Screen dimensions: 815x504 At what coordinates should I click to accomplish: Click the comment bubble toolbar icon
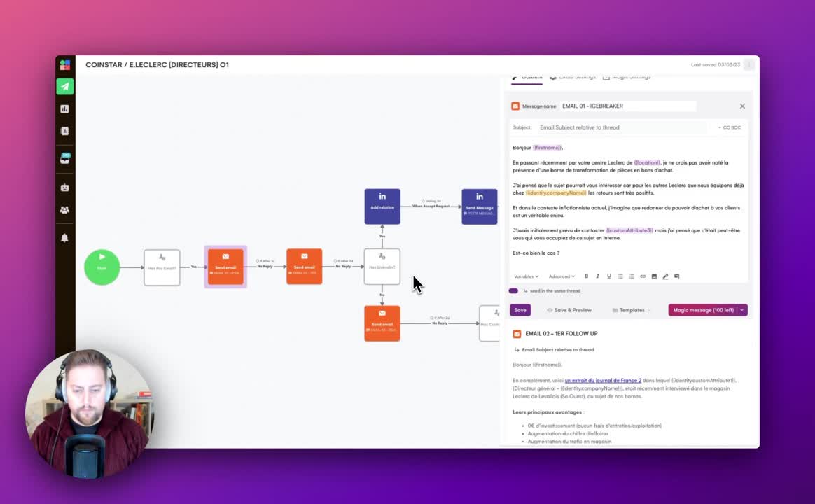(x=677, y=276)
